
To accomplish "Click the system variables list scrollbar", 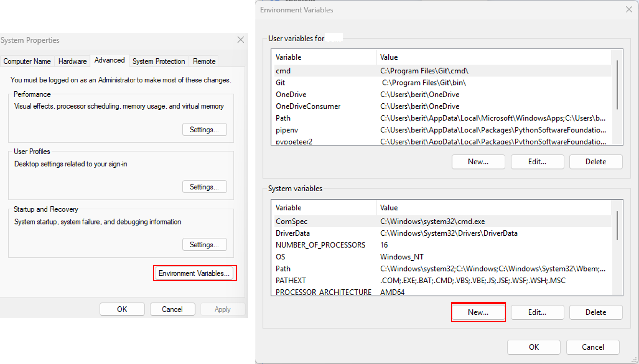I will pos(617,225).
